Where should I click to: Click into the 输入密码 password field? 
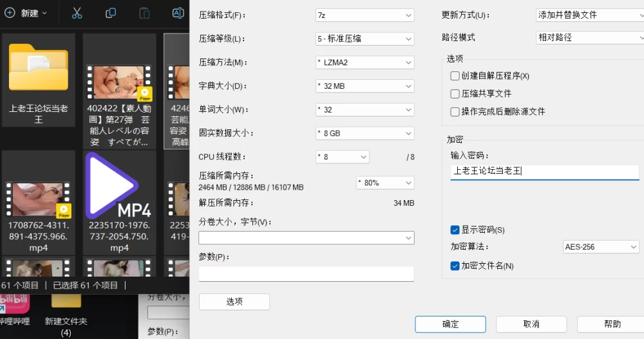545,172
